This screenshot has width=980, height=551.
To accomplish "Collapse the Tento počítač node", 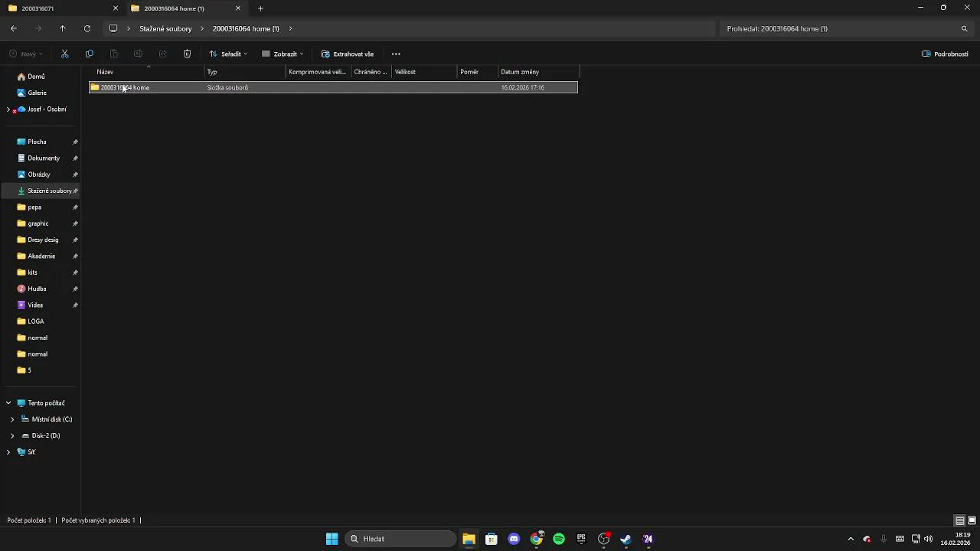I will 8,403.
